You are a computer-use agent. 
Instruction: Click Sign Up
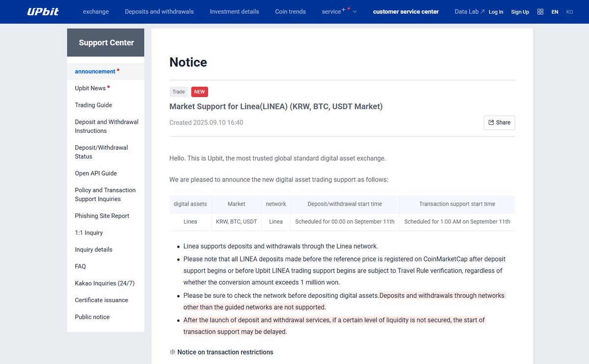[520, 12]
